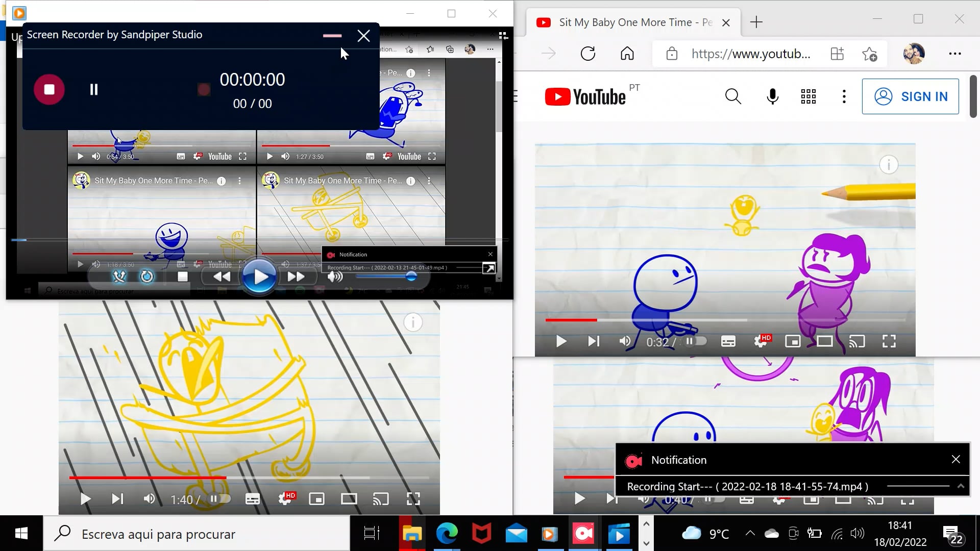Open the YouTube three-dot menu
Image resolution: width=980 pixels, height=551 pixels.
coord(844,96)
